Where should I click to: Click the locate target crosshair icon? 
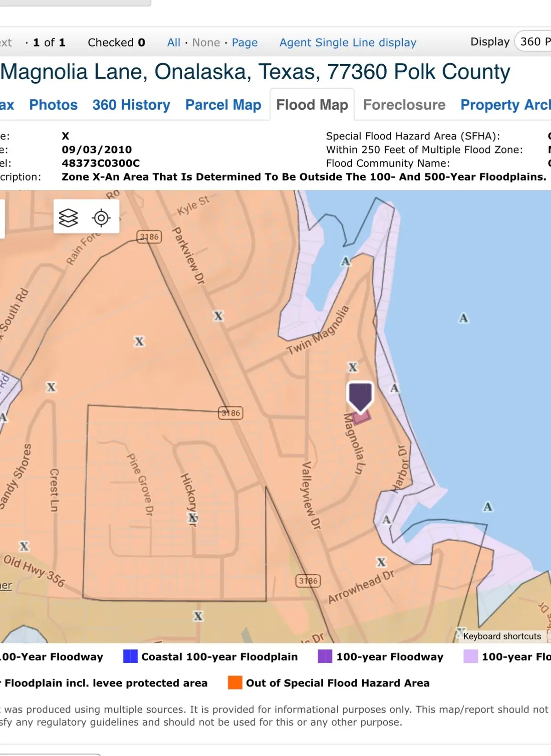click(x=101, y=218)
